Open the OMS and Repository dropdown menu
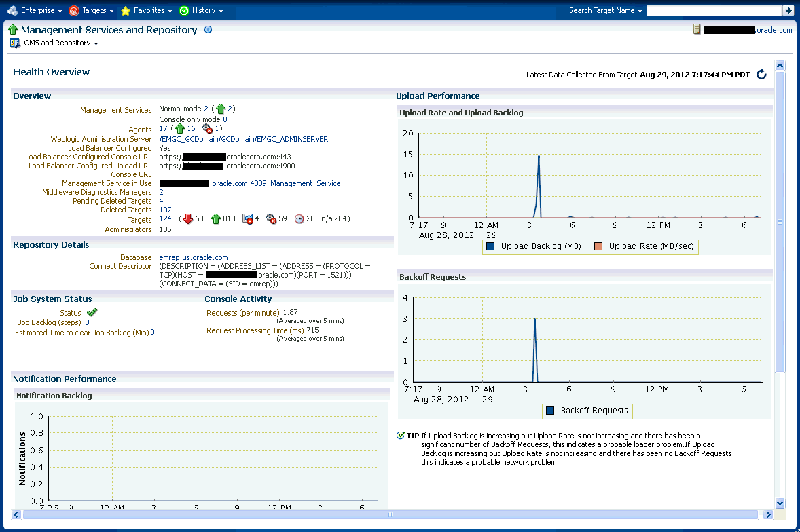The width and height of the screenshot is (800, 532). 60,43
